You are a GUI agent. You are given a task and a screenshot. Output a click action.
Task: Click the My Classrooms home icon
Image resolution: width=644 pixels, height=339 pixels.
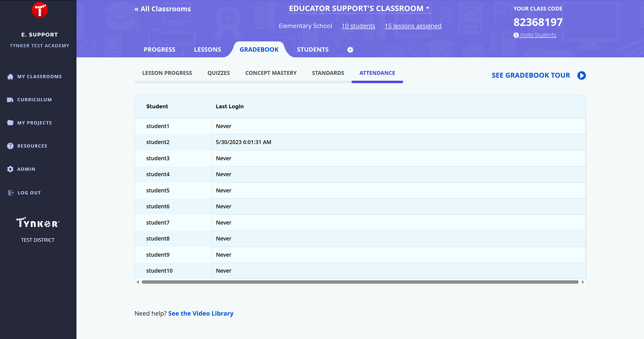[10, 77]
